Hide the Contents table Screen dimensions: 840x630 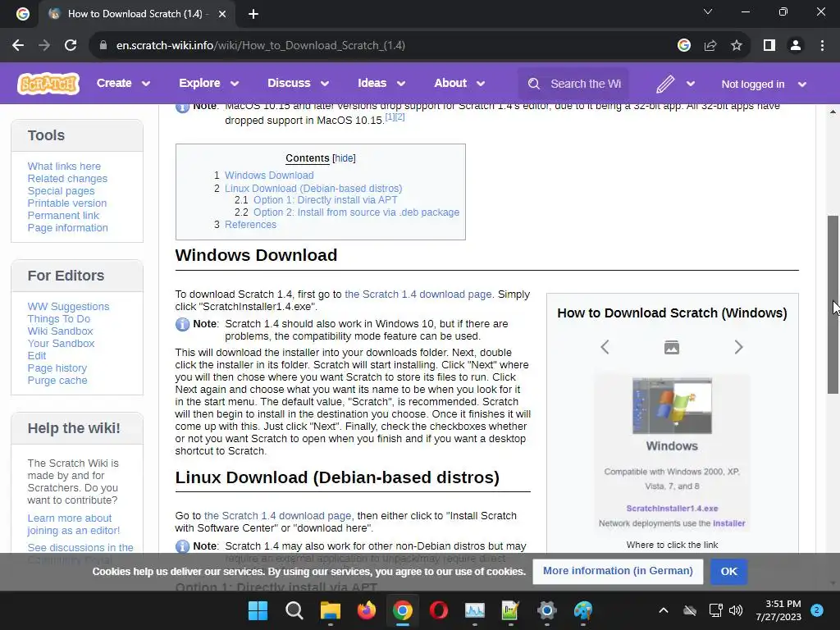point(344,158)
